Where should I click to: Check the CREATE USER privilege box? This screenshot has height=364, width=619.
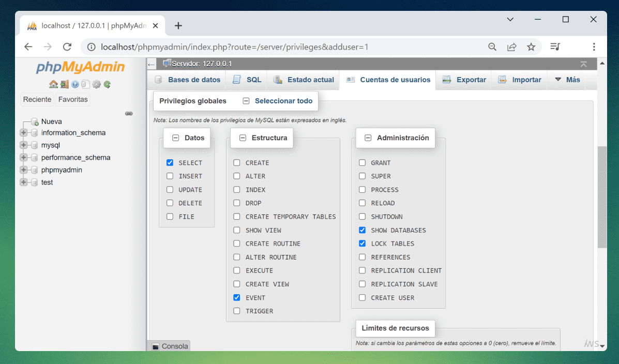pyautogui.click(x=362, y=298)
